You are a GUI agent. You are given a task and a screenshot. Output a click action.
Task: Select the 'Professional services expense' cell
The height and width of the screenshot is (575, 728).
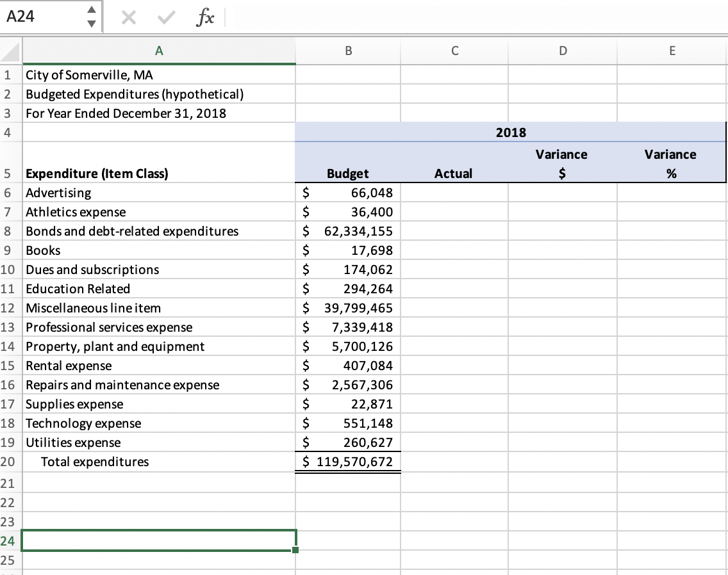[x=159, y=327]
